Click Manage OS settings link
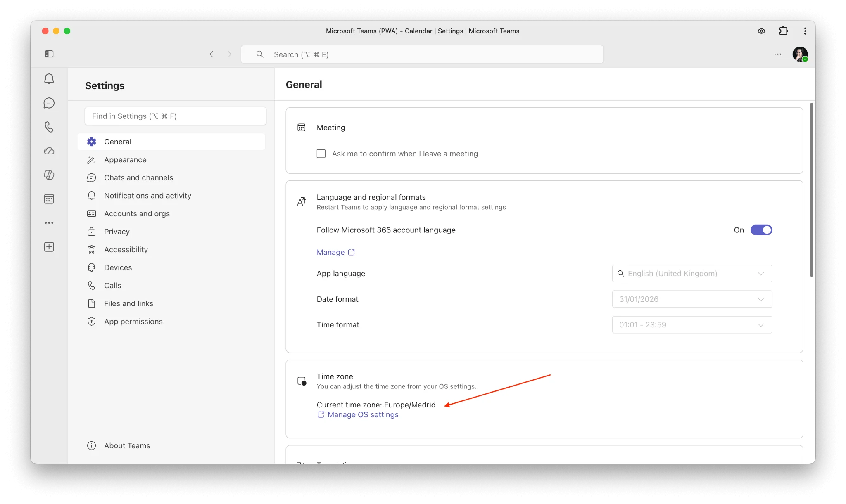This screenshot has width=846, height=504. [358, 414]
